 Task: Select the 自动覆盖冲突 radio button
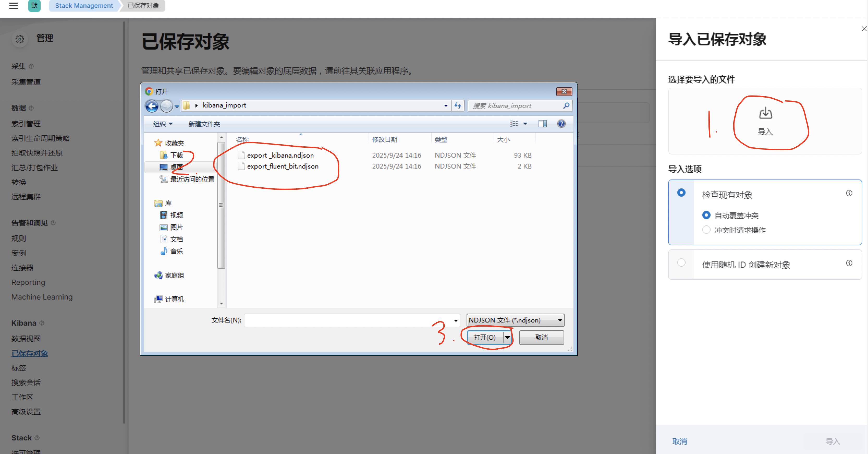pos(706,215)
